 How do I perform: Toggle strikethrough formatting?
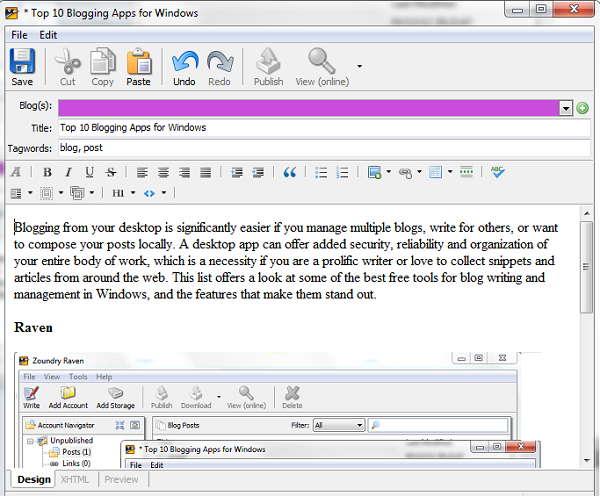[x=111, y=173]
